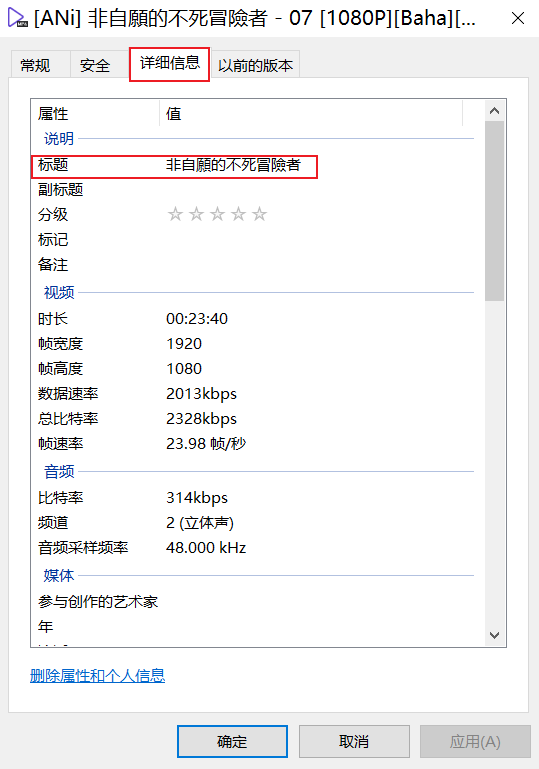Open 删除属性和个人信息 link

tap(98, 676)
